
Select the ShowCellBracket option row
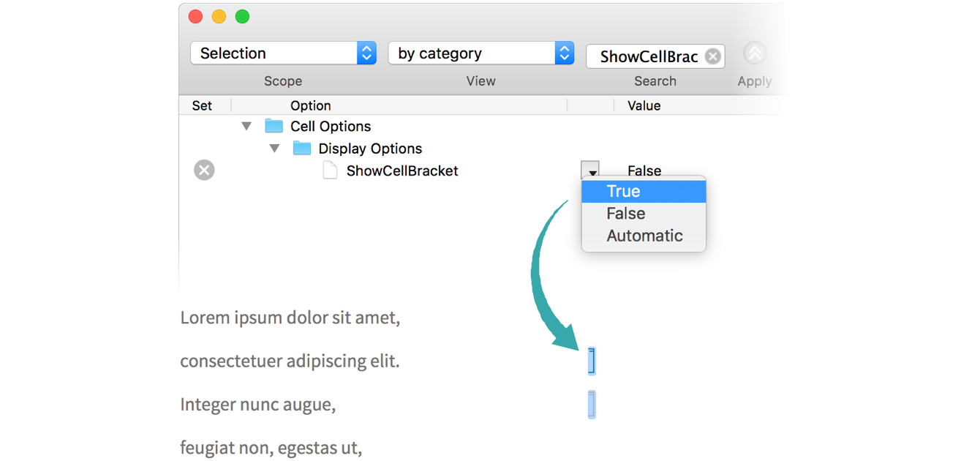402,171
